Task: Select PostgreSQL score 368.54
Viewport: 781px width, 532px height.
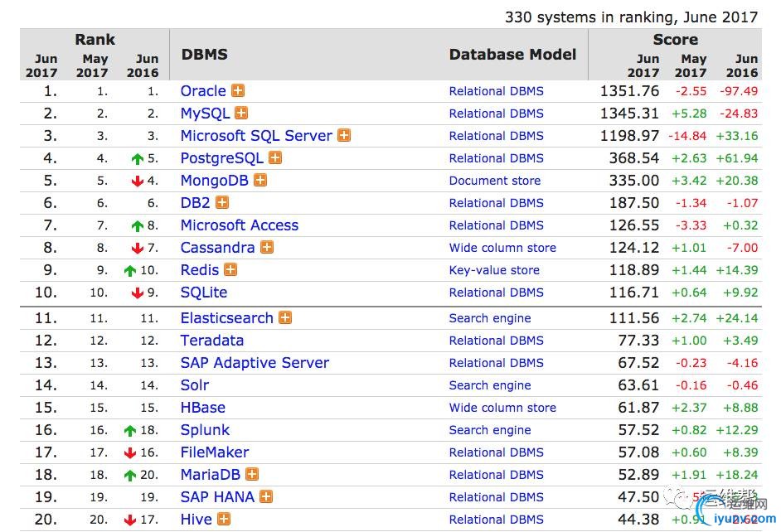Action: pos(634,158)
